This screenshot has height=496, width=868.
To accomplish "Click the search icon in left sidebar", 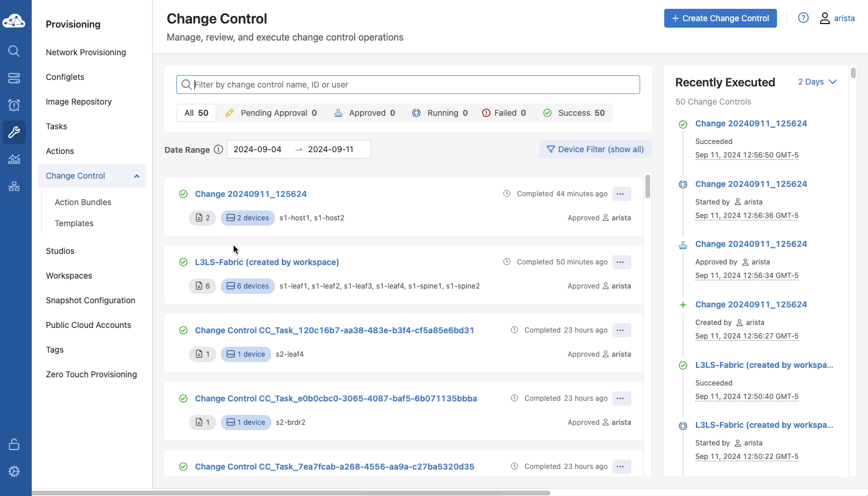I will (x=14, y=51).
